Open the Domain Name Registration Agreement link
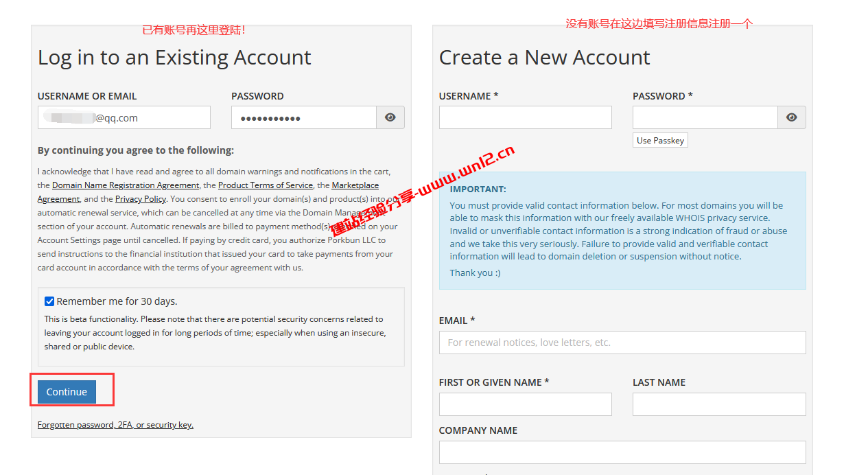Screen dimensions: 868x475 pyautogui.click(x=126, y=185)
